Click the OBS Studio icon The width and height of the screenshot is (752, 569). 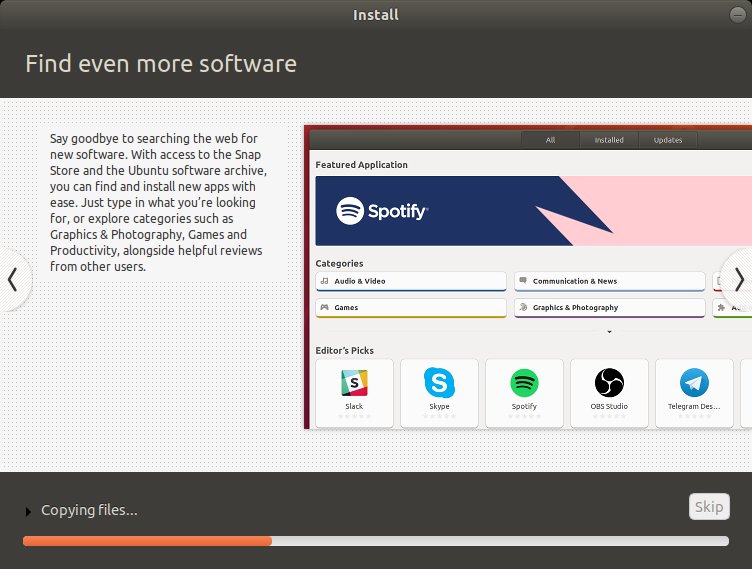(609, 383)
